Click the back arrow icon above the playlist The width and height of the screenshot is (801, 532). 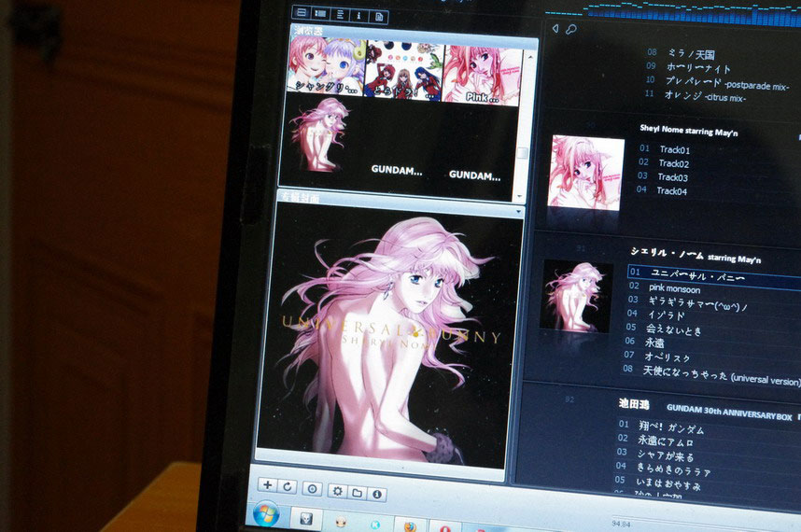(555, 29)
